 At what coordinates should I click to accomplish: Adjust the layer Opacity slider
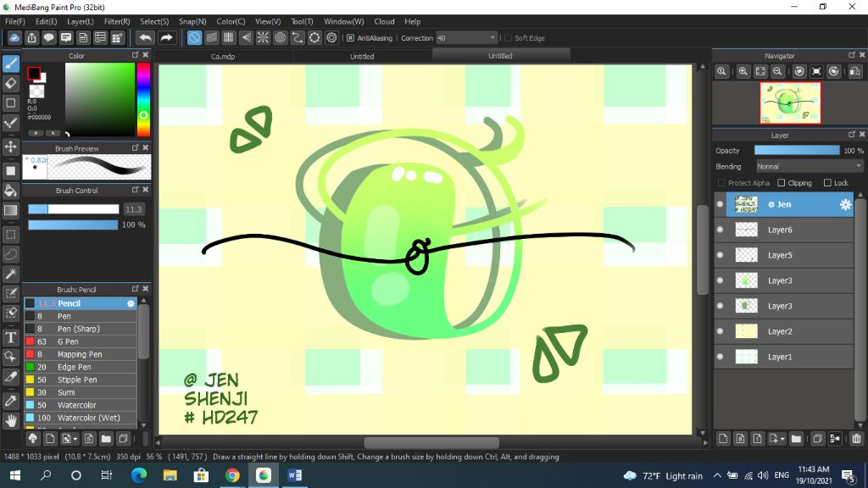pos(797,151)
